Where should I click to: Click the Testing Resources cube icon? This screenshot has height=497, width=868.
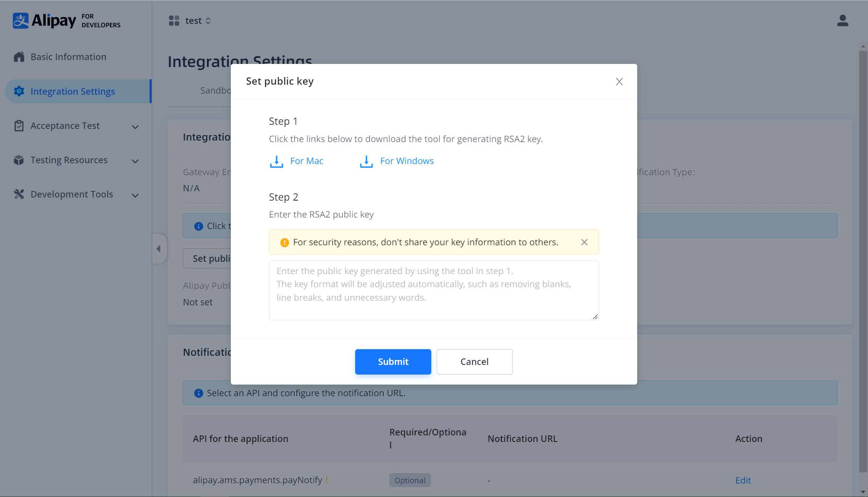pos(18,160)
